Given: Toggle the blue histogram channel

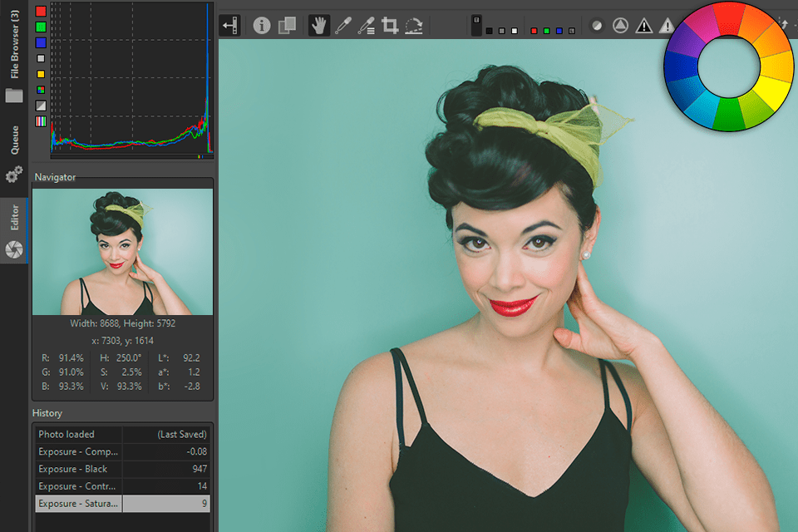Looking at the screenshot, I should coord(41,42).
